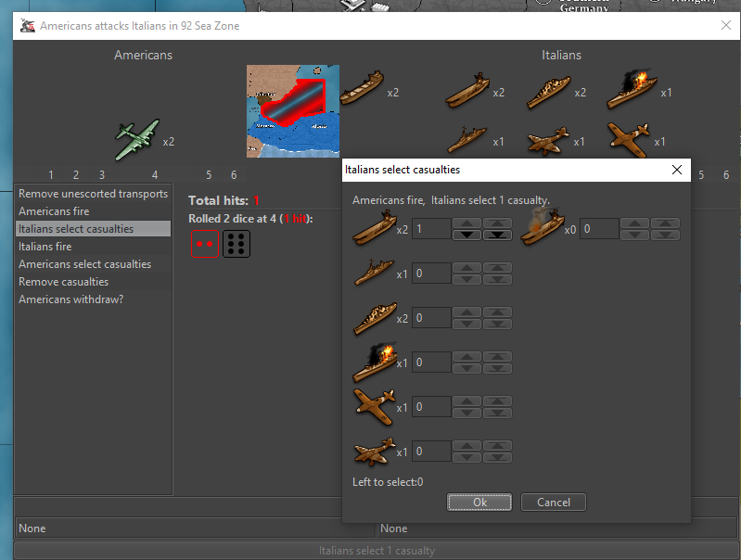Click the black die showing six

click(236, 244)
